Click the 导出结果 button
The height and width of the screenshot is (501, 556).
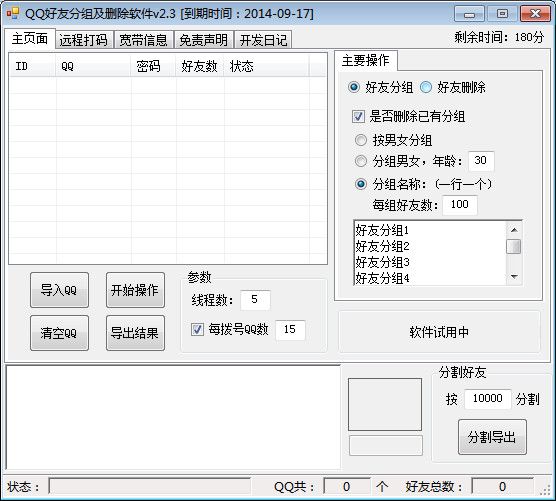point(135,333)
